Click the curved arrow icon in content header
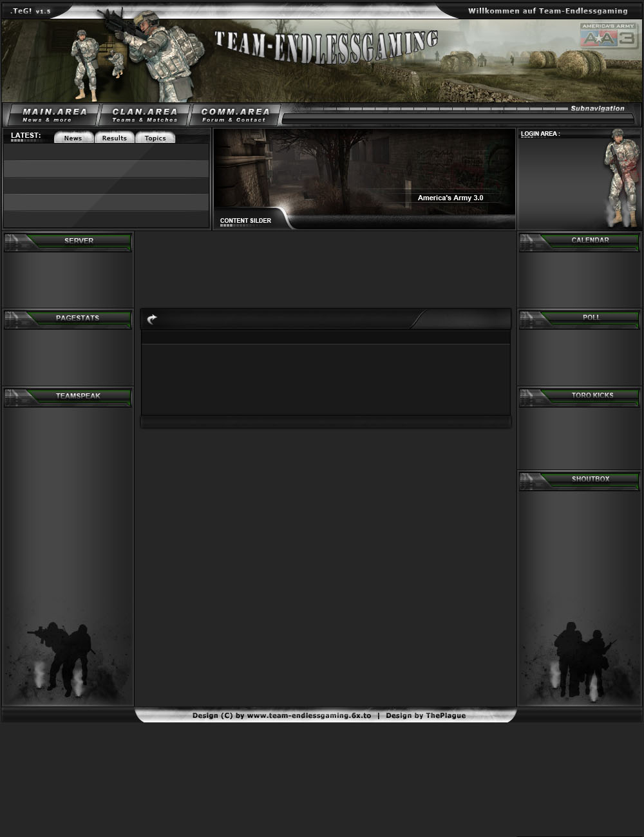The height and width of the screenshot is (837, 644). (152, 319)
